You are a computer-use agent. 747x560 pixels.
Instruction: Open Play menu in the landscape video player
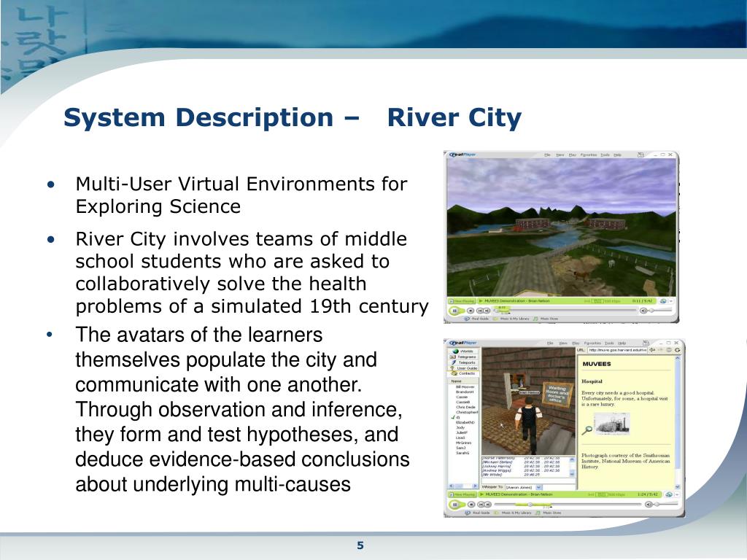point(573,155)
